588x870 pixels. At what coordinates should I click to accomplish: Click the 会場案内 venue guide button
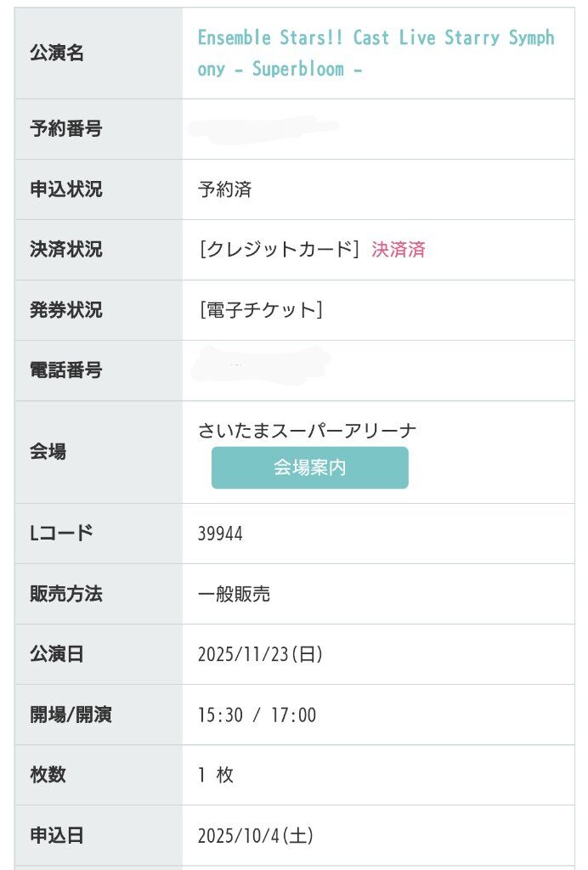coord(309,468)
